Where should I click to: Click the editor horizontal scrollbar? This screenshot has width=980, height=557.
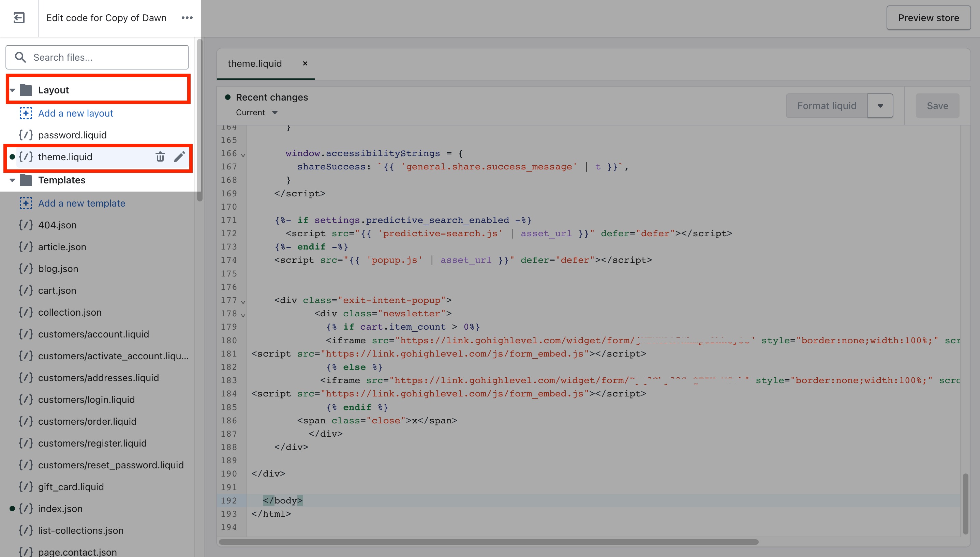pyautogui.click(x=489, y=542)
